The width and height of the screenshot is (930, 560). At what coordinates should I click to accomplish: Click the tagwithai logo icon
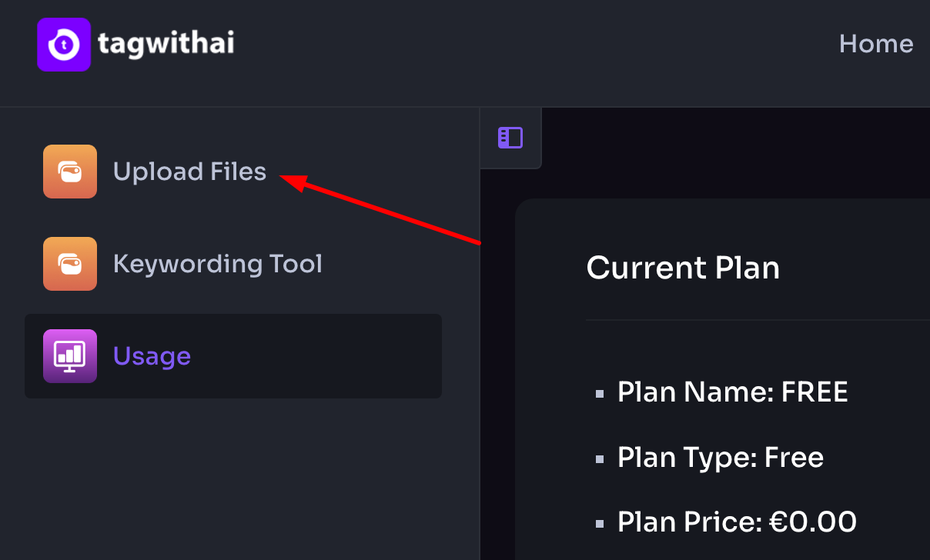pos(64,45)
